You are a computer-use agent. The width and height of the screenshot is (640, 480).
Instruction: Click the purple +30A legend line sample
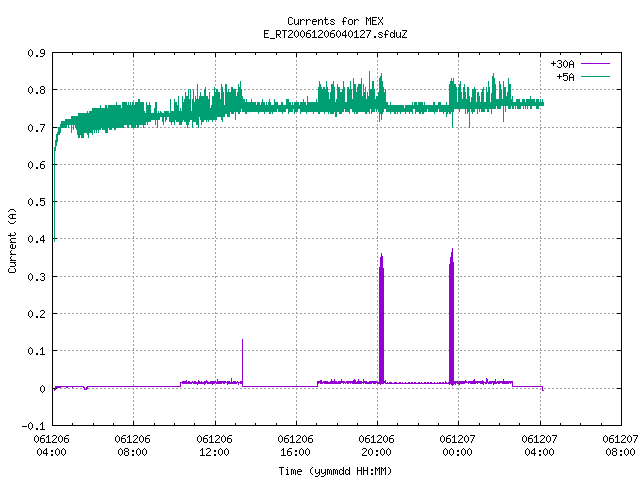[x=596, y=64]
